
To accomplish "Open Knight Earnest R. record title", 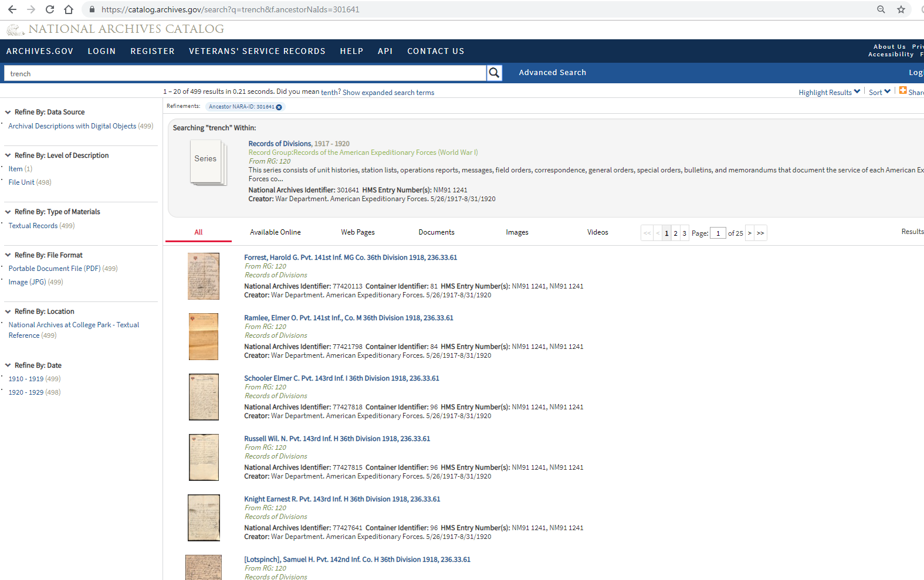I will (x=342, y=499).
